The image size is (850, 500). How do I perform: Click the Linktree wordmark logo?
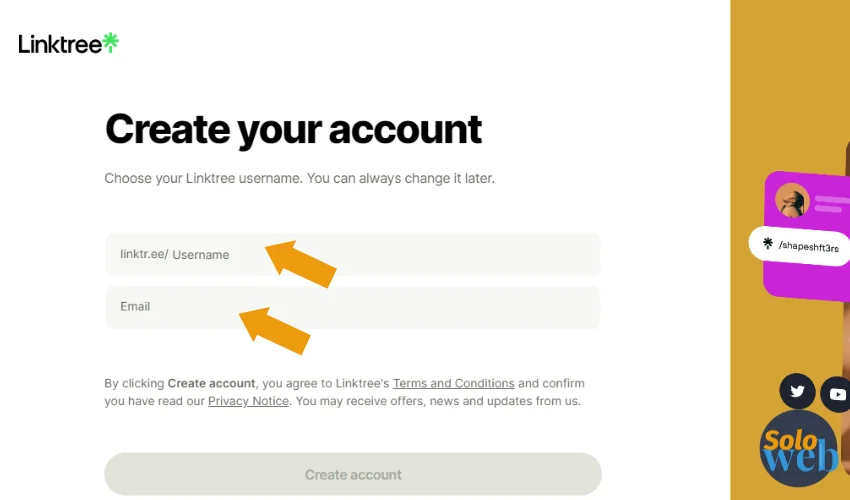[x=68, y=43]
